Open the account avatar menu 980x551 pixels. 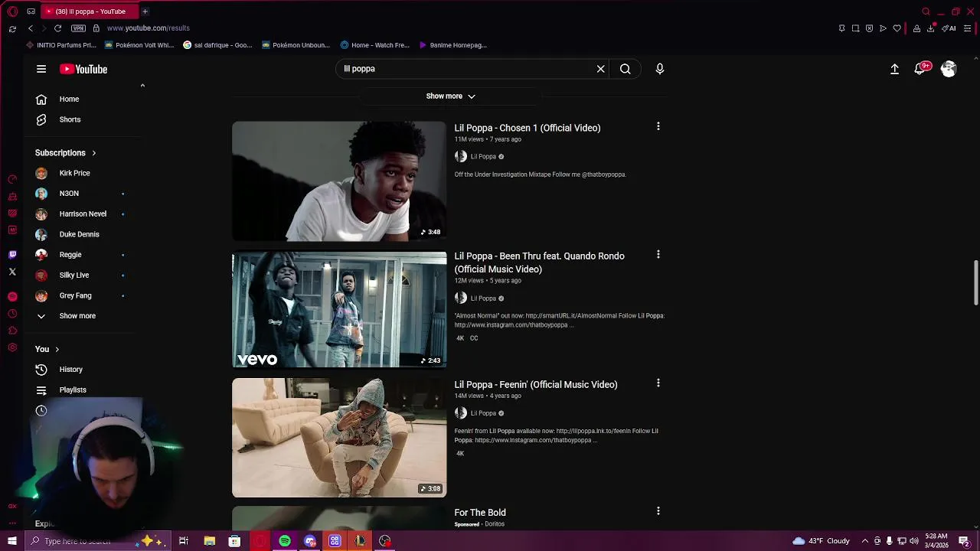click(949, 69)
